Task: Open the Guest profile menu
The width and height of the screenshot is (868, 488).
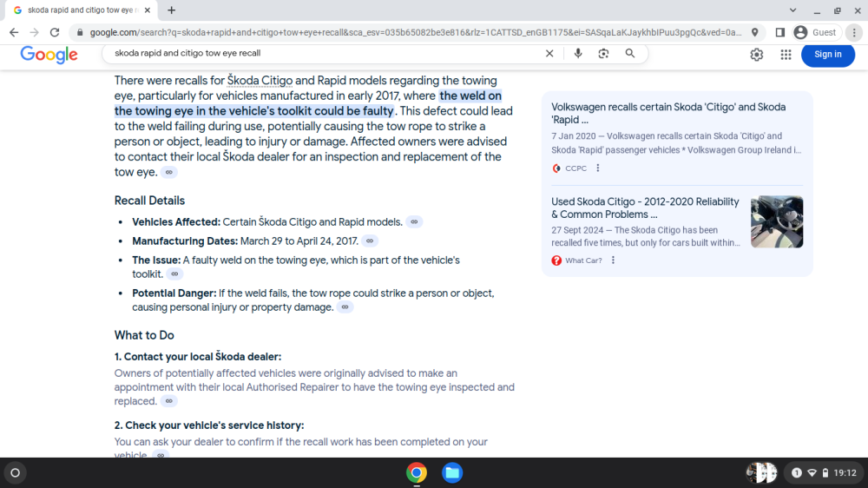Action: [815, 33]
